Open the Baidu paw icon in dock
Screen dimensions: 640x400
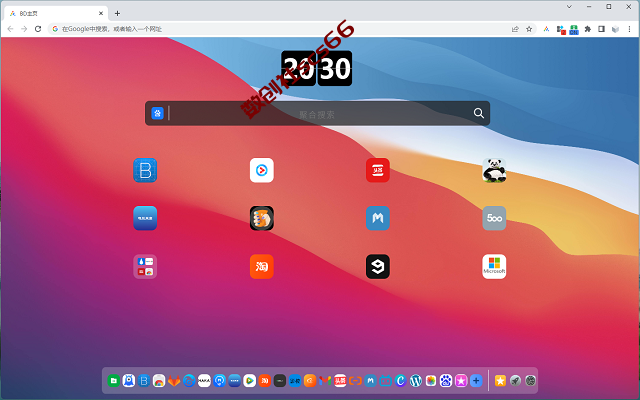[x=446, y=381]
